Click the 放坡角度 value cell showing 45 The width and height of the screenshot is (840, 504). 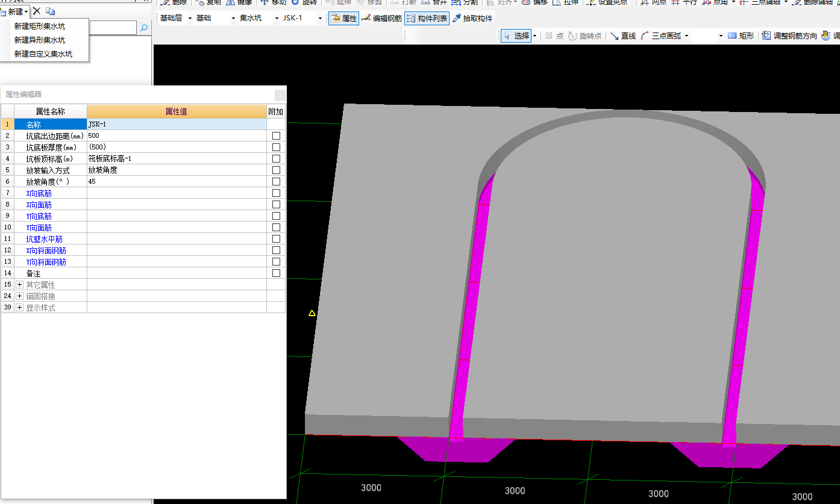(177, 182)
